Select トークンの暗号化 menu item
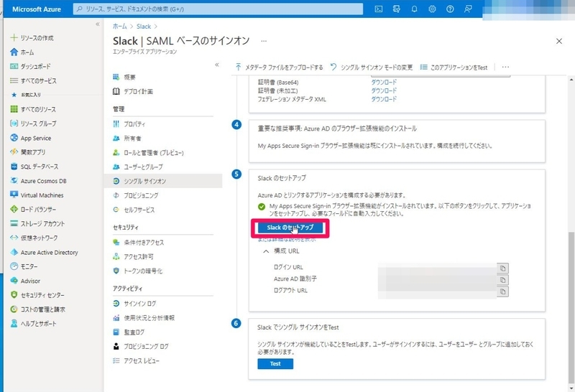This screenshot has height=392, width=575. point(137,271)
